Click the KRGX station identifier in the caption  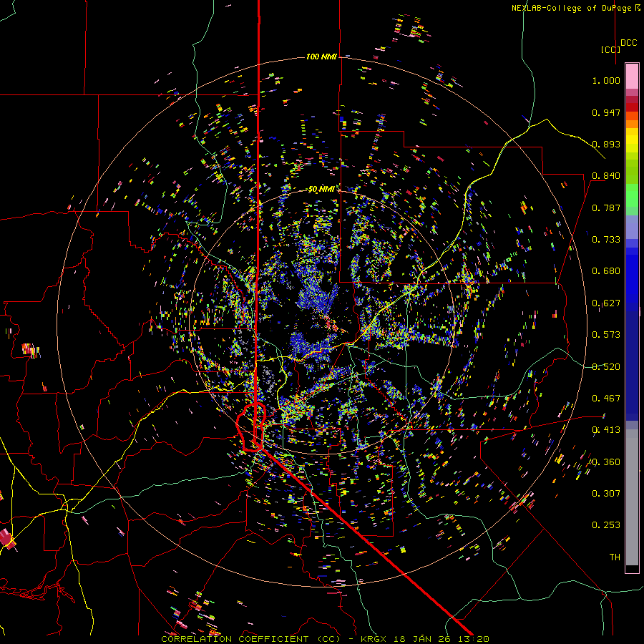tap(374, 639)
